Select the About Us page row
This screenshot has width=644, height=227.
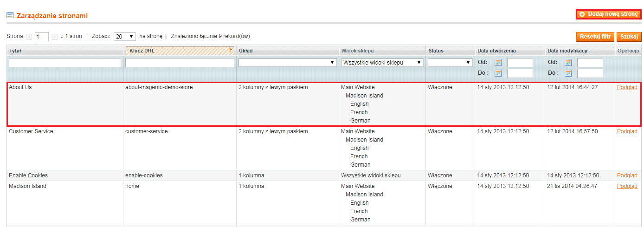click(65, 104)
